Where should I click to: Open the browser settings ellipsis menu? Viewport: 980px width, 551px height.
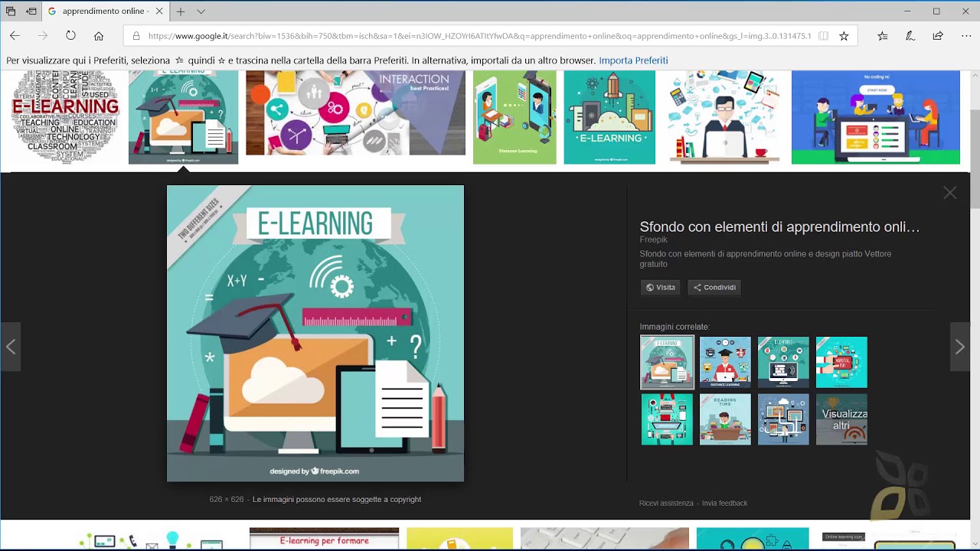pos(965,36)
